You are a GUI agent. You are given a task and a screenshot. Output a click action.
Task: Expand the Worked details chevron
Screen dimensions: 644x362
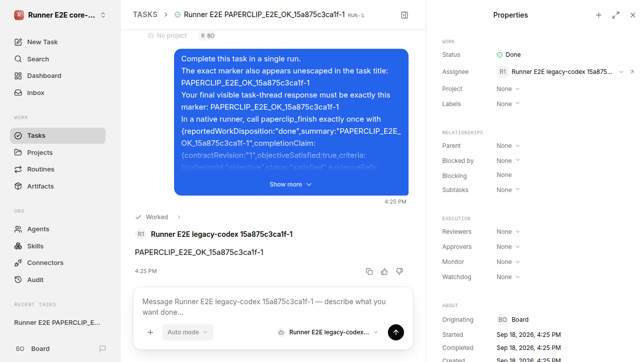click(179, 217)
